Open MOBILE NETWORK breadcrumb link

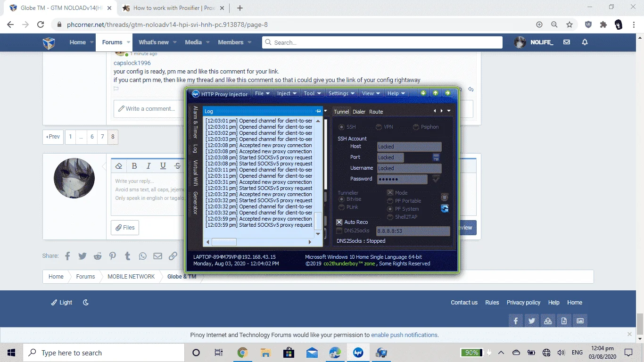[131, 277]
